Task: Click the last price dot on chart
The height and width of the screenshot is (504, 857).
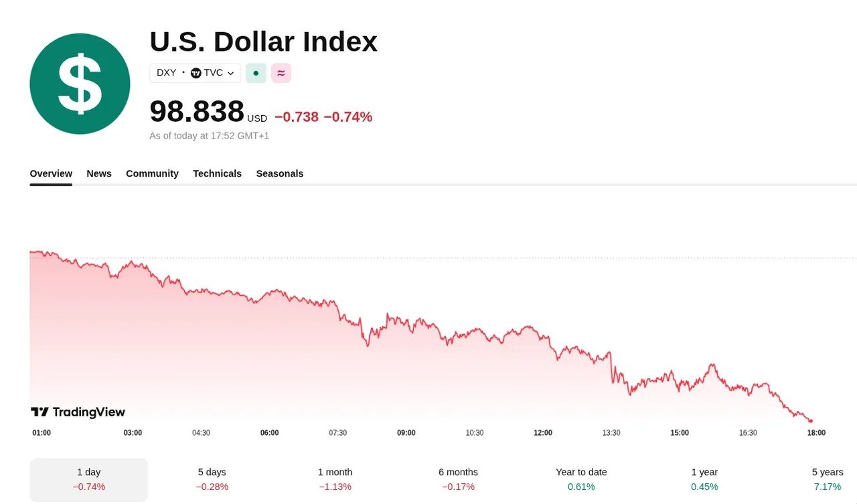Action: tap(811, 421)
